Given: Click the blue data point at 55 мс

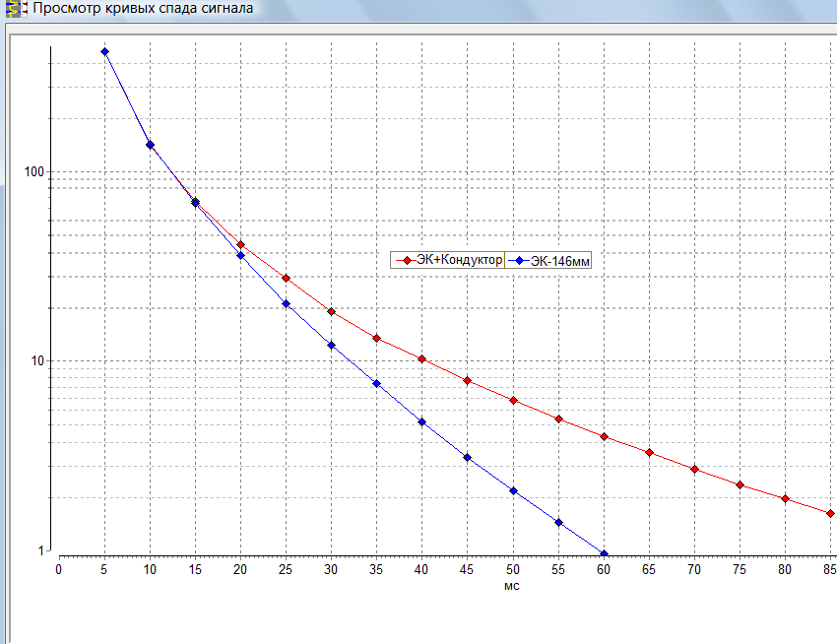Looking at the screenshot, I should pyautogui.click(x=559, y=523).
